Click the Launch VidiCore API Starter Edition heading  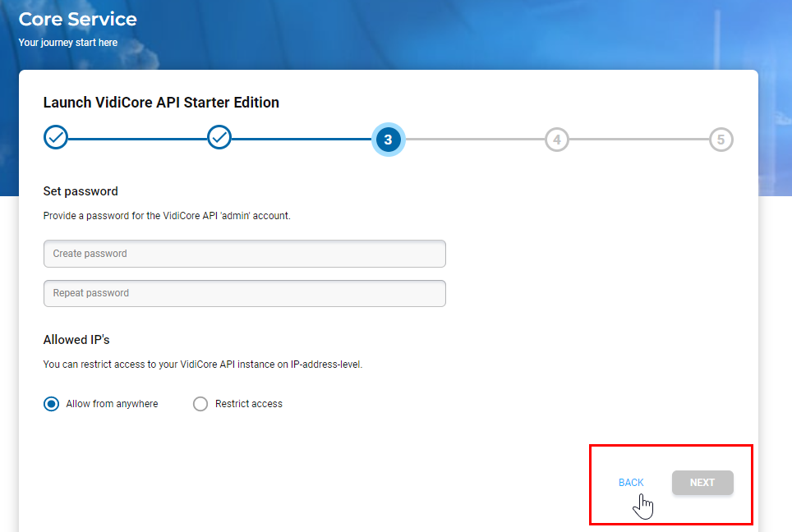(161, 103)
